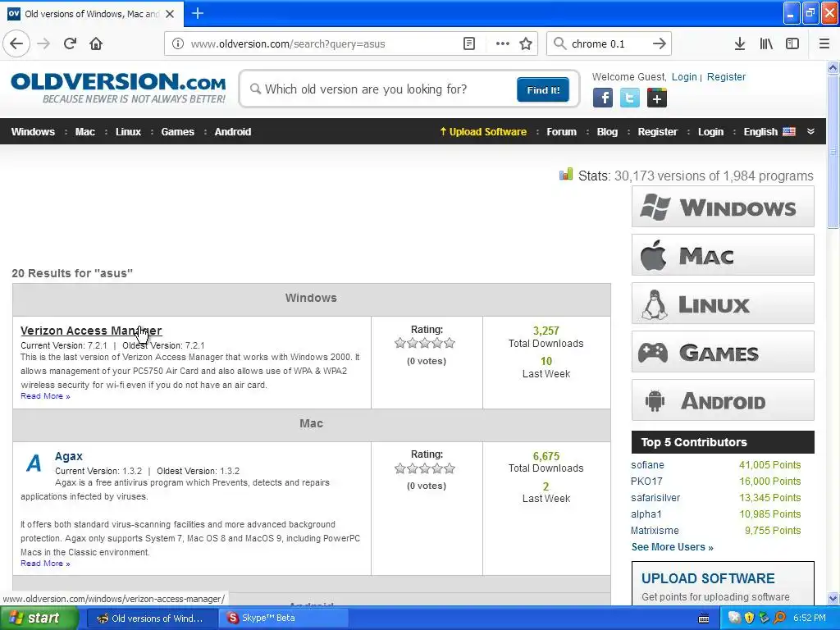Open the Firefox hamburger menu
840x630 pixels.
pos(824,44)
